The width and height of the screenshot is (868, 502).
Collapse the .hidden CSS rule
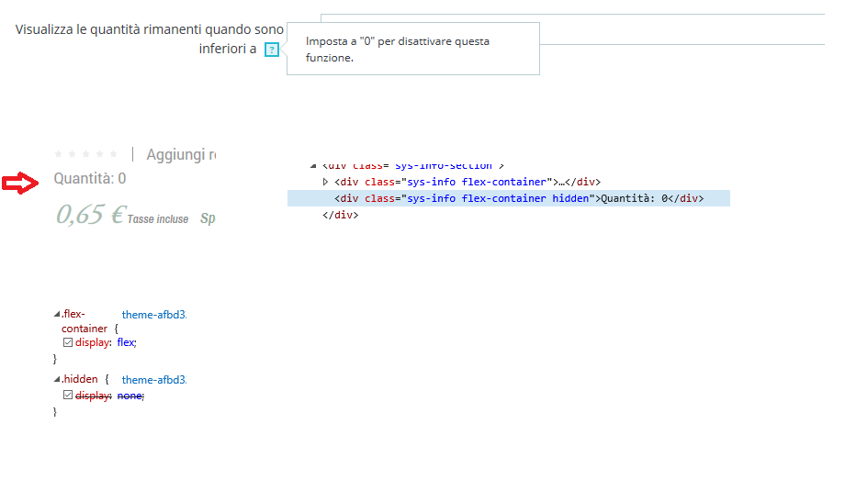(58, 379)
